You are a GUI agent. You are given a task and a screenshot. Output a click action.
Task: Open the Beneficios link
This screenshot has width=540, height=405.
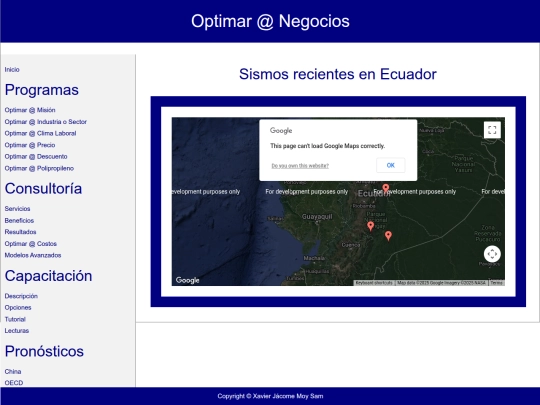coord(19,220)
